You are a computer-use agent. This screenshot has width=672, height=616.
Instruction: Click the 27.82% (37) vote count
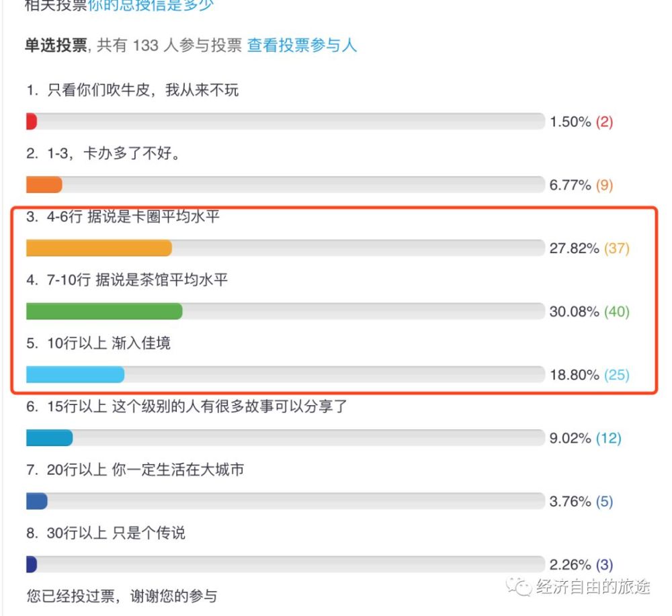589,249
